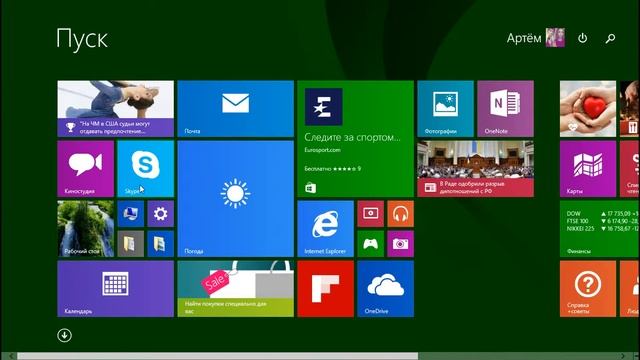
Task: Click the scrollbar left arrow
Action: (x=11, y=356)
